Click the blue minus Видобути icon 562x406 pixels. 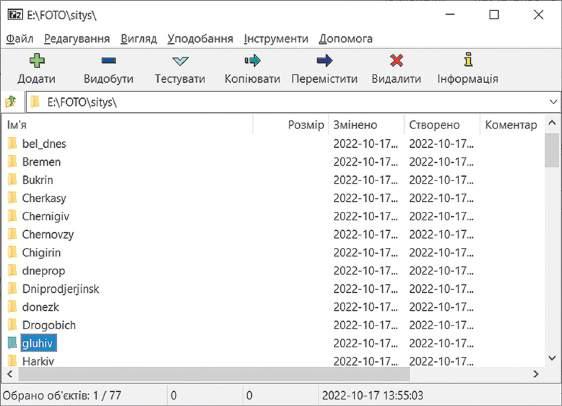tap(109, 60)
